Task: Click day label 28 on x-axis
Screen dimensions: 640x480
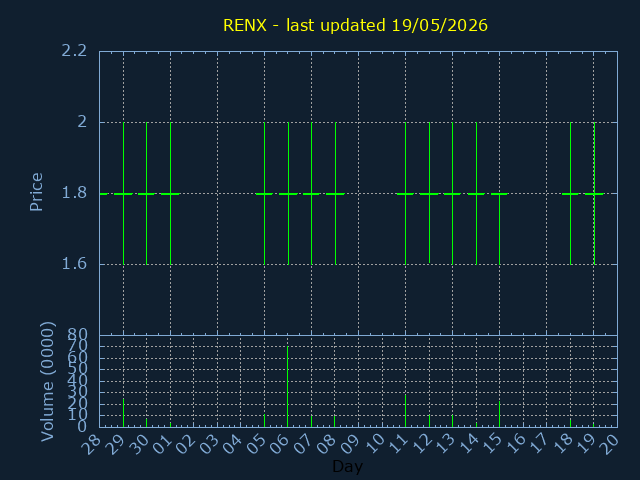Action: [91, 444]
